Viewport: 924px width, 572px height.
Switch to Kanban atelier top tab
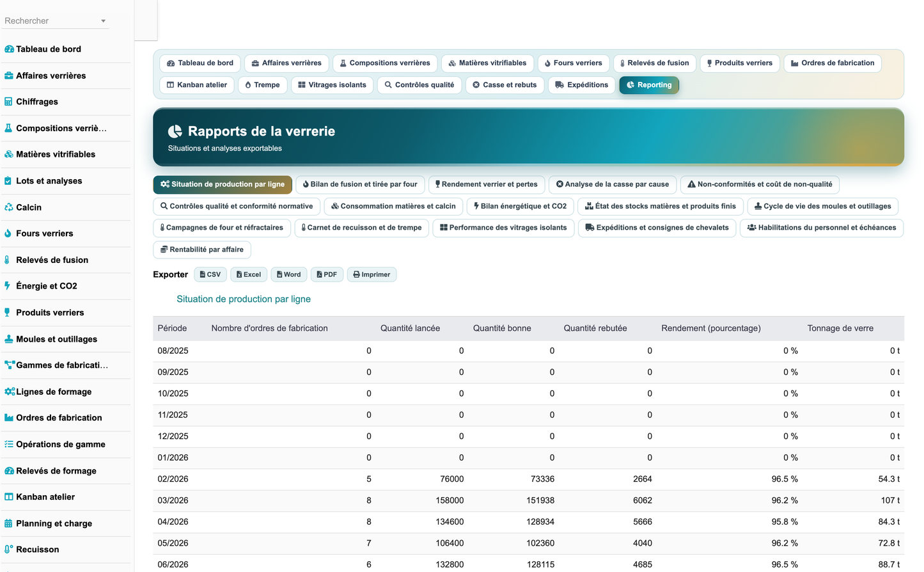pyautogui.click(x=197, y=85)
